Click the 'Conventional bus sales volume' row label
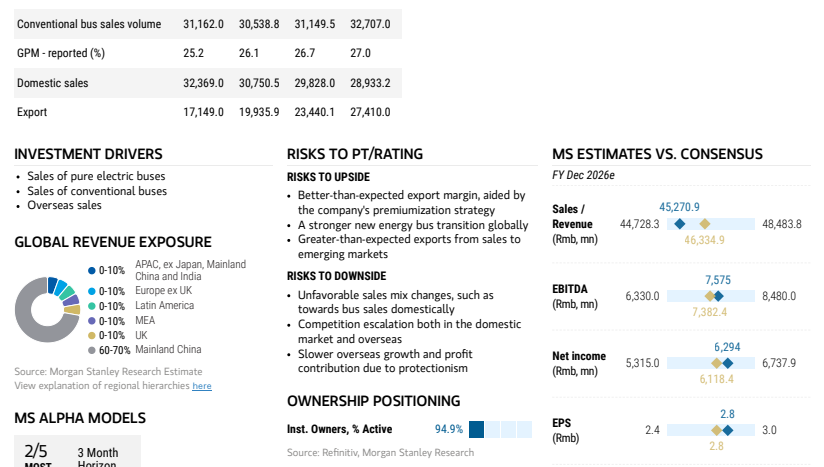The width and height of the screenshot is (824, 467). click(89, 24)
